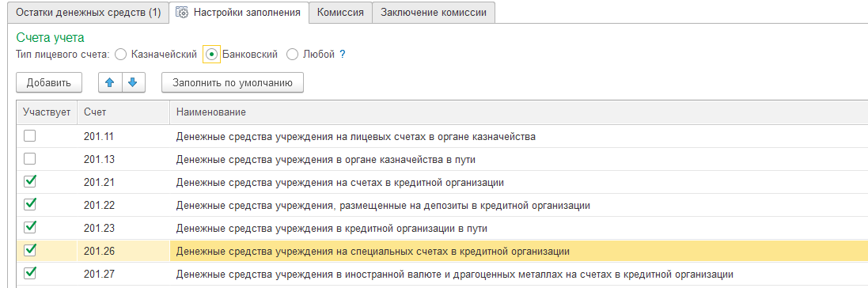
Task: Select the Банковский radio button
Action: pos(211,55)
